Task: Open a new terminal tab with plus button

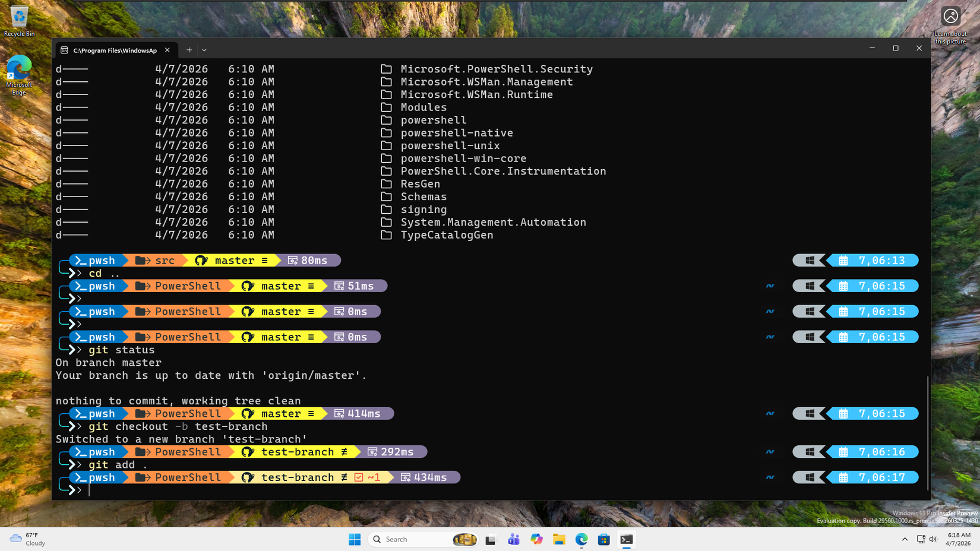Action: [189, 50]
